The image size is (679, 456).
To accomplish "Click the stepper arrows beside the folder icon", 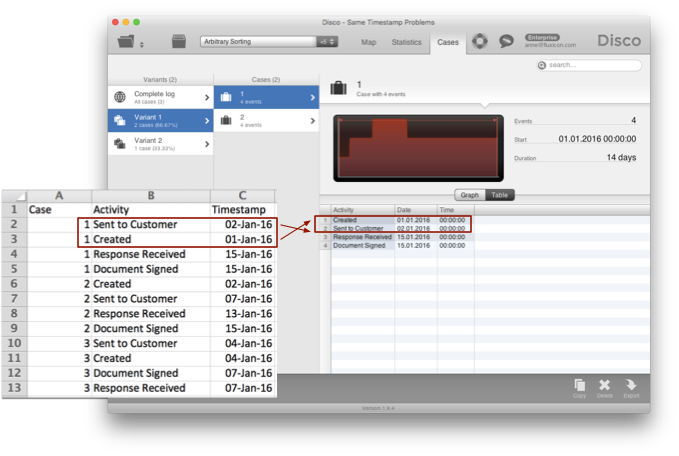I will [x=142, y=44].
